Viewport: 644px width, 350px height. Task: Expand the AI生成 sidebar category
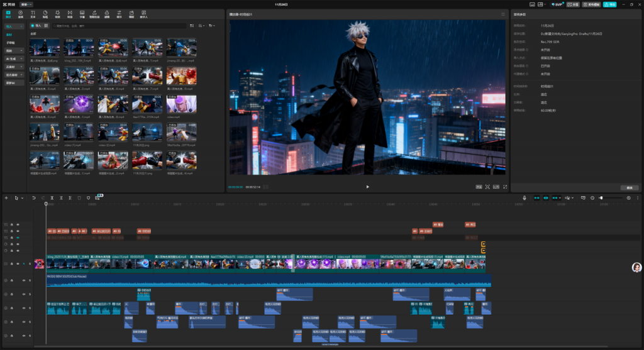[x=22, y=58]
